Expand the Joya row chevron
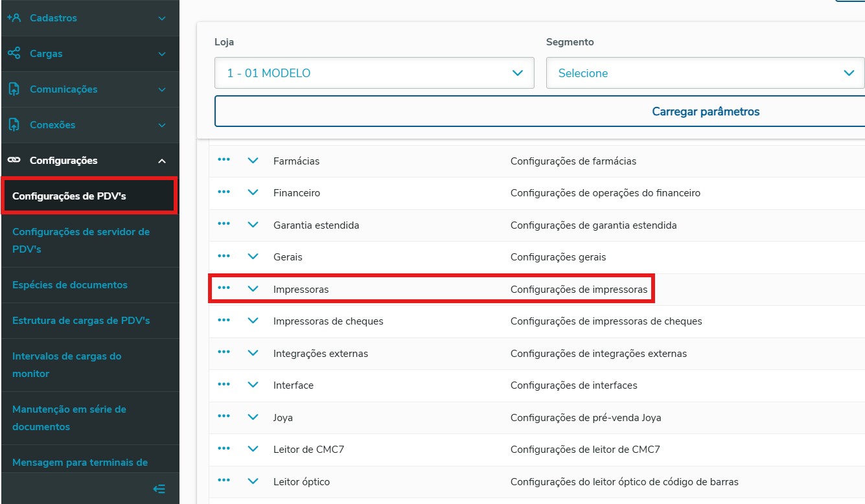This screenshot has width=865, height=504. point(253,417)
